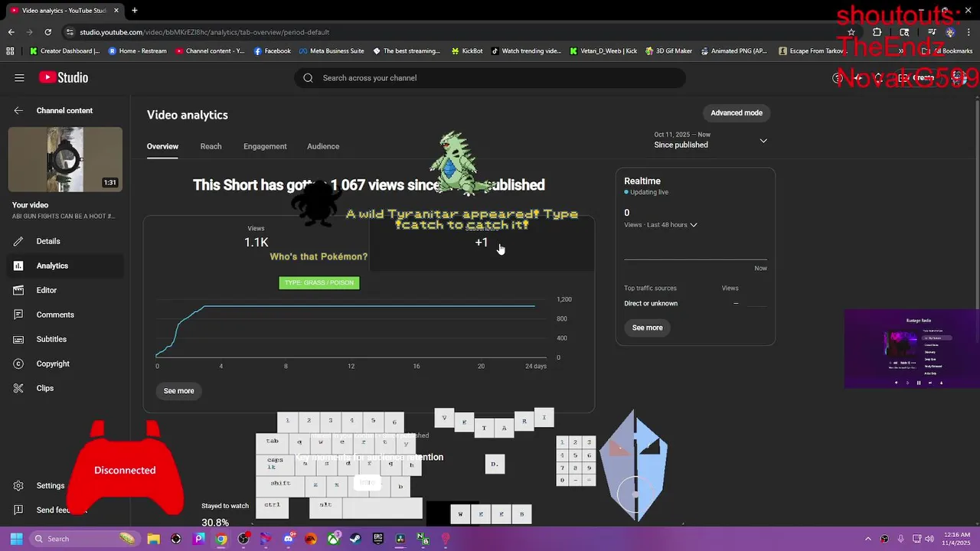The width and height of the screenshot is (980, 551).
Task: Open the taskbar clock showing 12:16 AM
Action: point(955,539)
